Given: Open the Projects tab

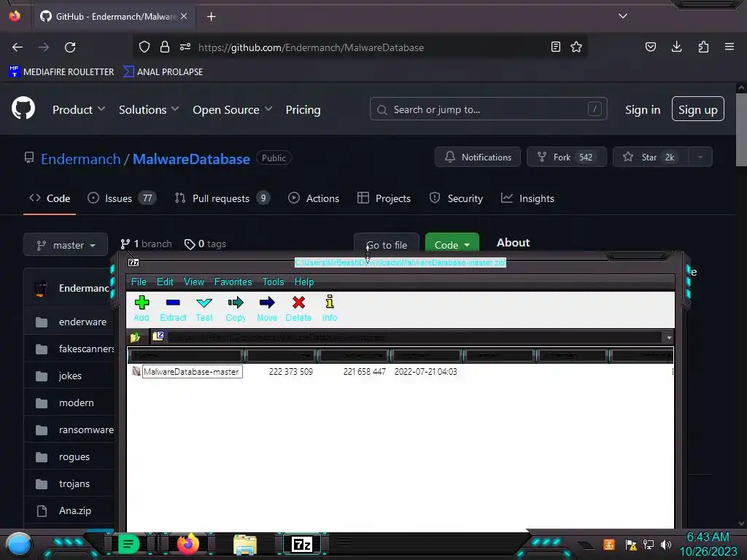Looking at the screenshot, I should [384, 198].
